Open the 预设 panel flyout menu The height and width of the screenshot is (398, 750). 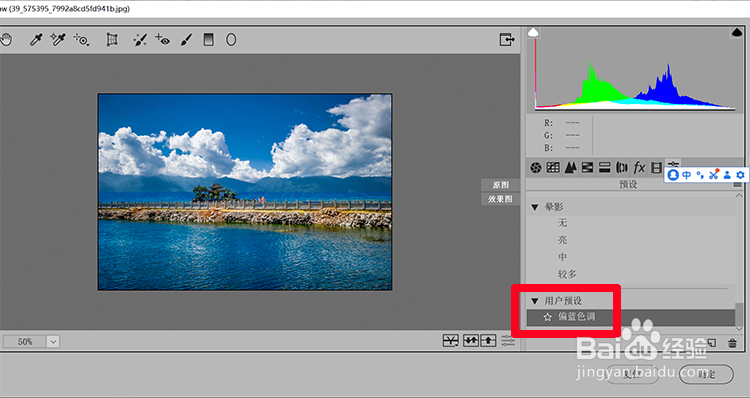[737, 185]
